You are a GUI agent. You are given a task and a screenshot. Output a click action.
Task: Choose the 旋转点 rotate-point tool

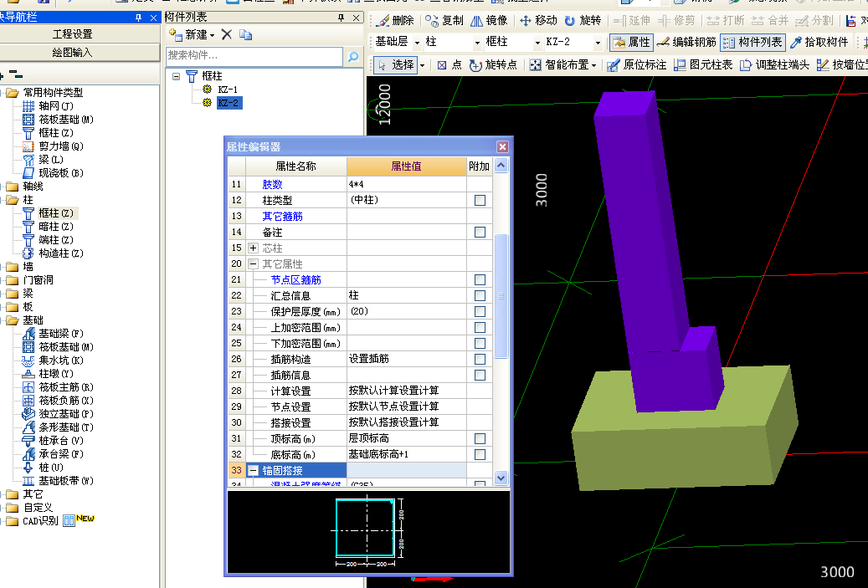click(x=493, y=64)
